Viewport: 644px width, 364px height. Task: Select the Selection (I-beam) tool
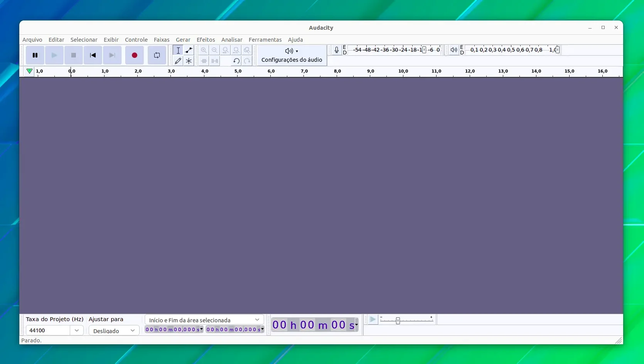(x=178, y=50)
